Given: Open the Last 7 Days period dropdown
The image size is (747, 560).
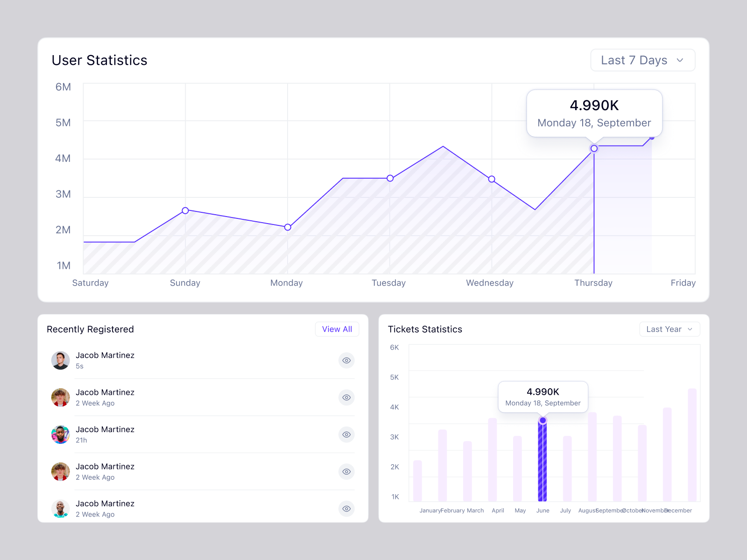Looking at the screenshot, I should (x=642, y=60).
